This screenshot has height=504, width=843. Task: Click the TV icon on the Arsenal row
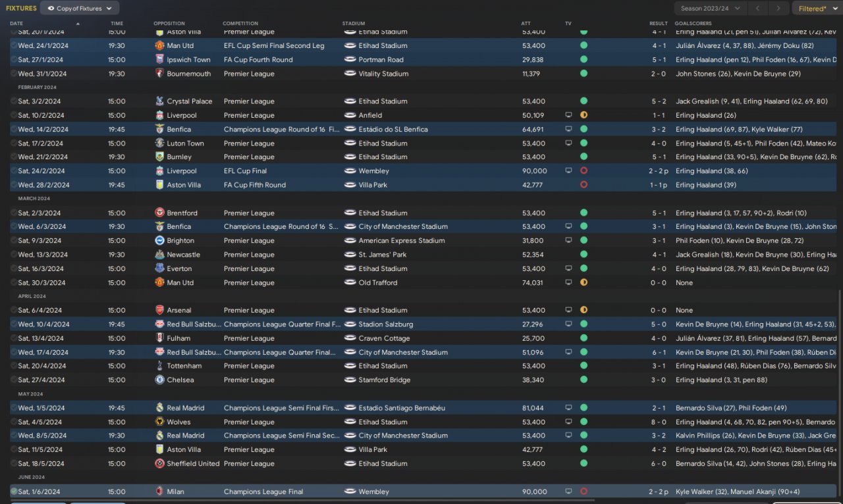(x=568, y=311)
